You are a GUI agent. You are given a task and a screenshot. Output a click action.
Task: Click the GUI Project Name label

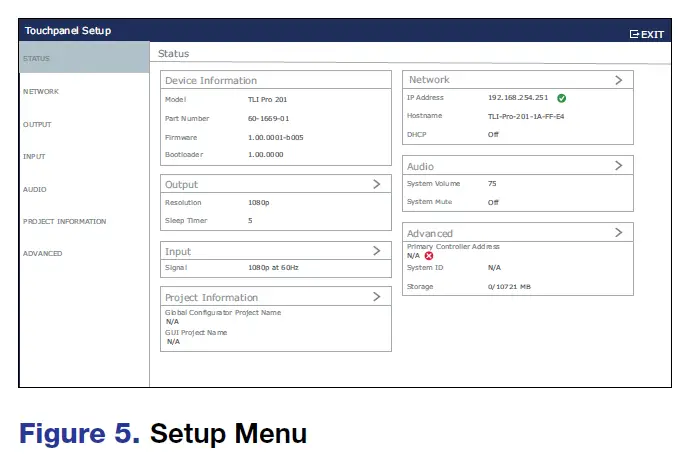point(196,332)
